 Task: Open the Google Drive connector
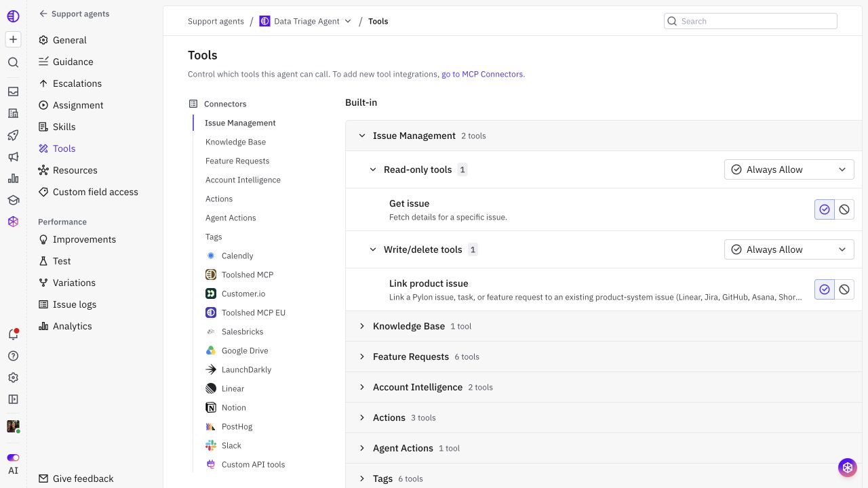pyautogui.click(x=245, y=350)
